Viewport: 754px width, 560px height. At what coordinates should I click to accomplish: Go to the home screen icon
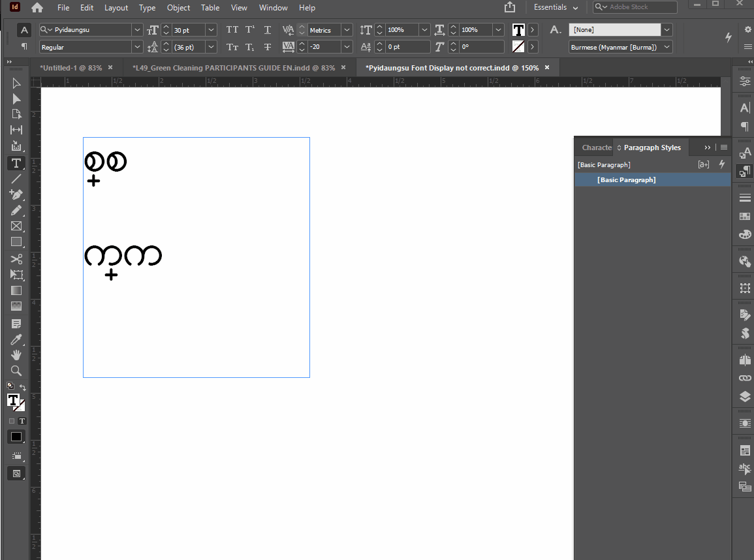(37, 8)
